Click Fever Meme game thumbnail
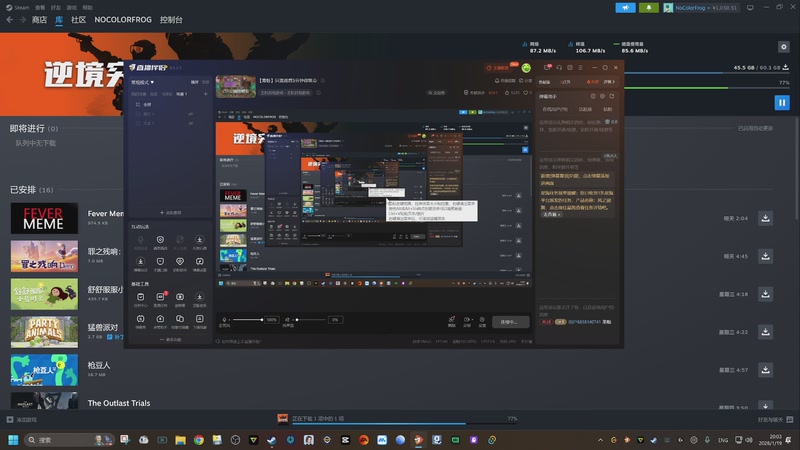Image resolution: width=800 pixels, height=450 pixels. 44,218
